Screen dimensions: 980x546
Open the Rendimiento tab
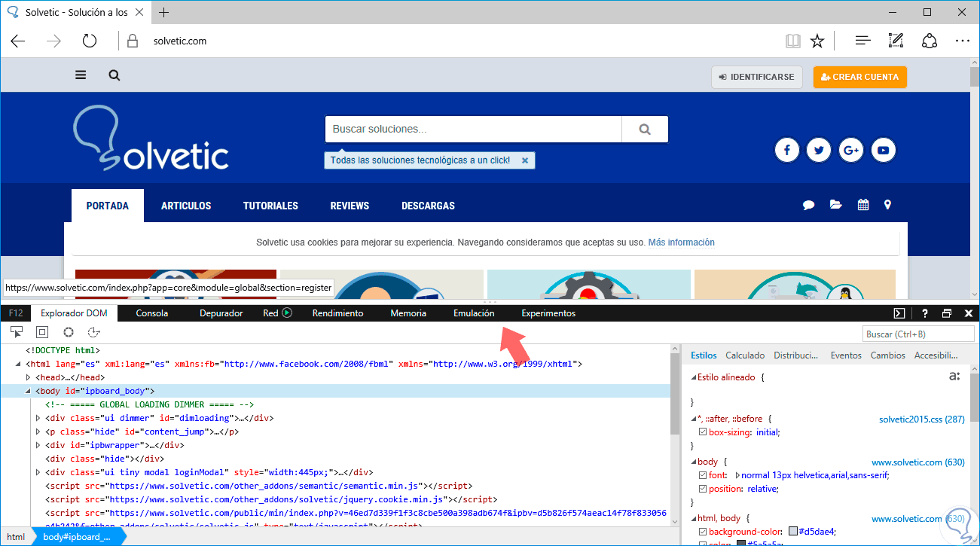338,313
